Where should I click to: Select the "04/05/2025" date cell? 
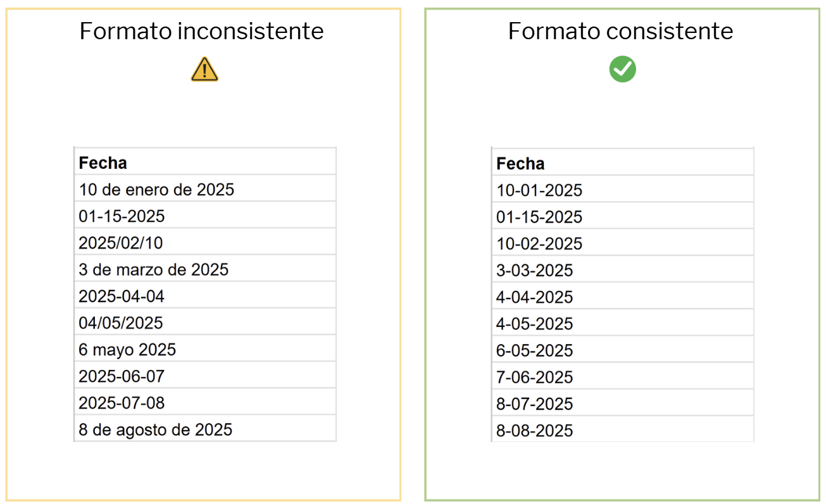pyautogui.click(x=121, y=323)
